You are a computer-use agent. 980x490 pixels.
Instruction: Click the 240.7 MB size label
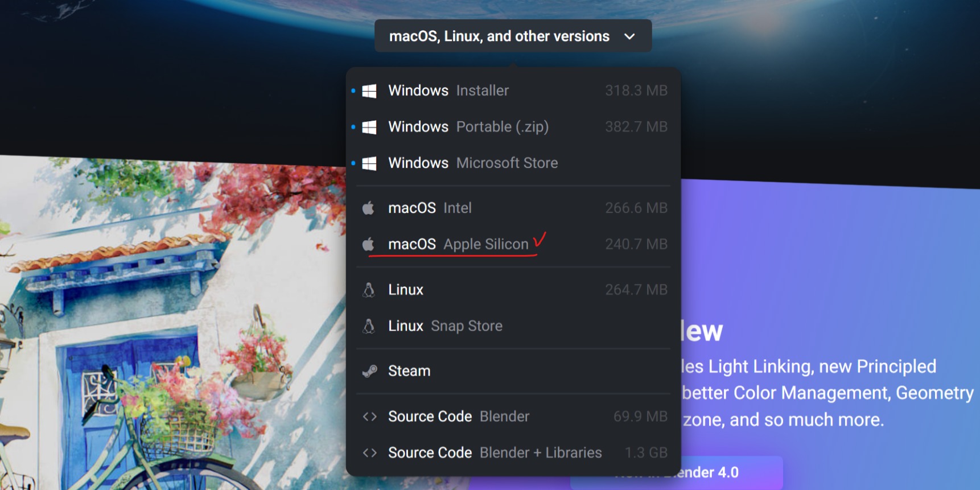click(x=636, y=244)
